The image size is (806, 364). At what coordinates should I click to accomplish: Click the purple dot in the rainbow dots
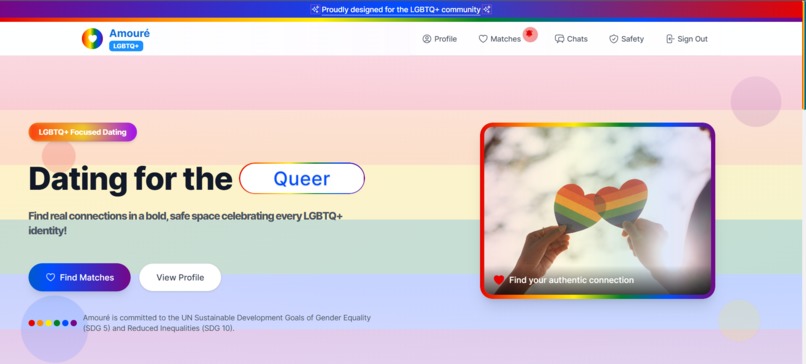point(74,323)
